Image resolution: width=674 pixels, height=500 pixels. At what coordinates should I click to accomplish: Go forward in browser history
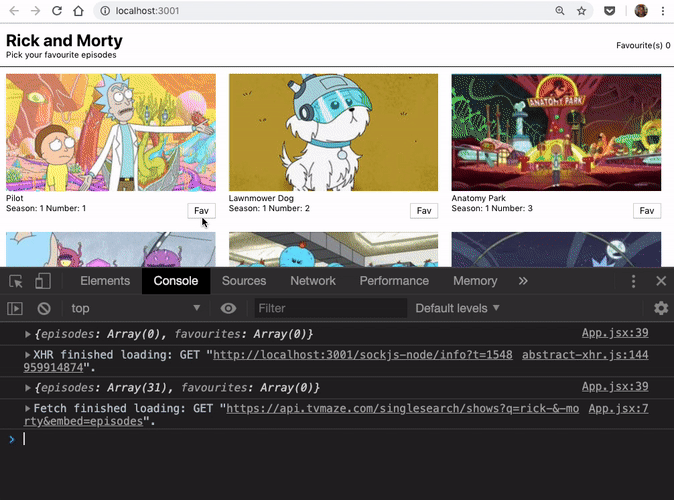(x=35, y=11)
